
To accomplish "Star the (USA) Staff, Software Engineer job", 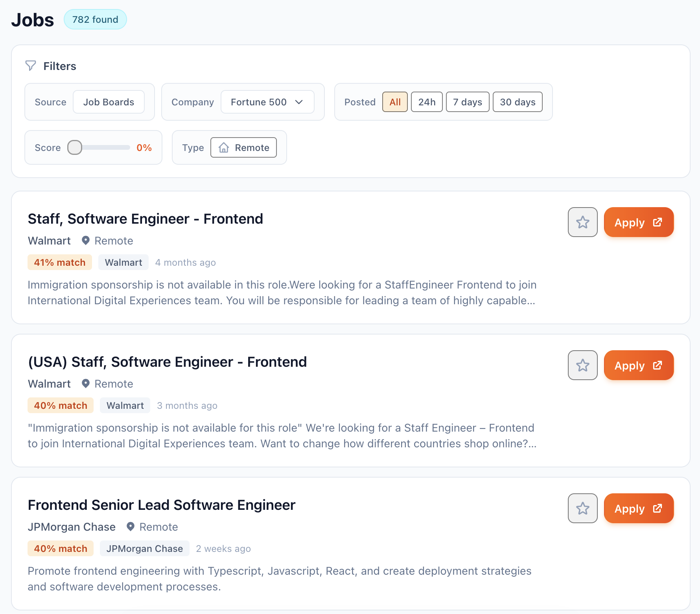I will click(582, 365).
